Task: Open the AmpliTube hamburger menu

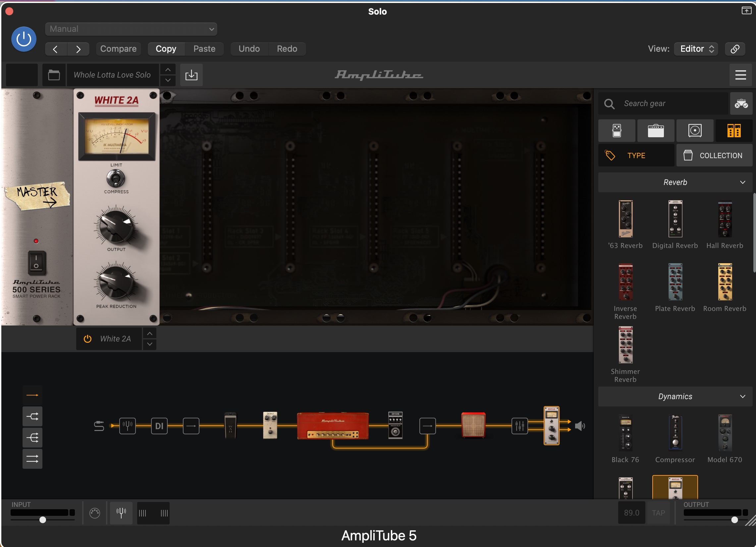Action: (x=740, y=75)
